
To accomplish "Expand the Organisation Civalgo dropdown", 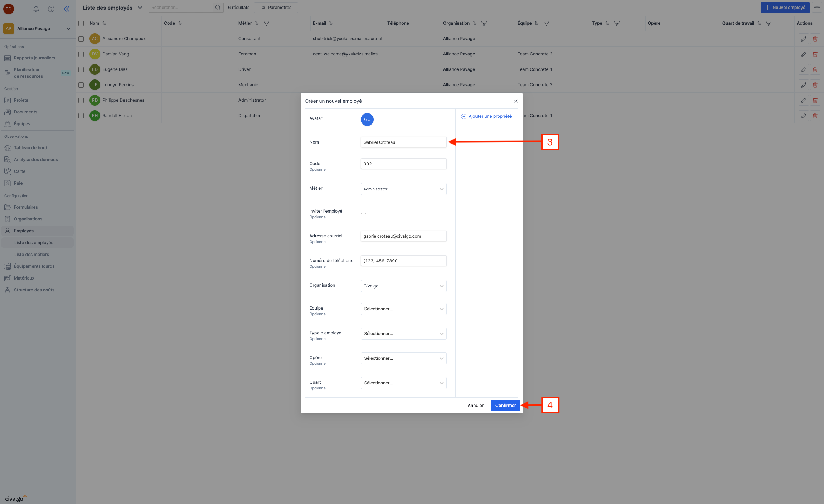I will pyautogui.click(x=403, y=286).
